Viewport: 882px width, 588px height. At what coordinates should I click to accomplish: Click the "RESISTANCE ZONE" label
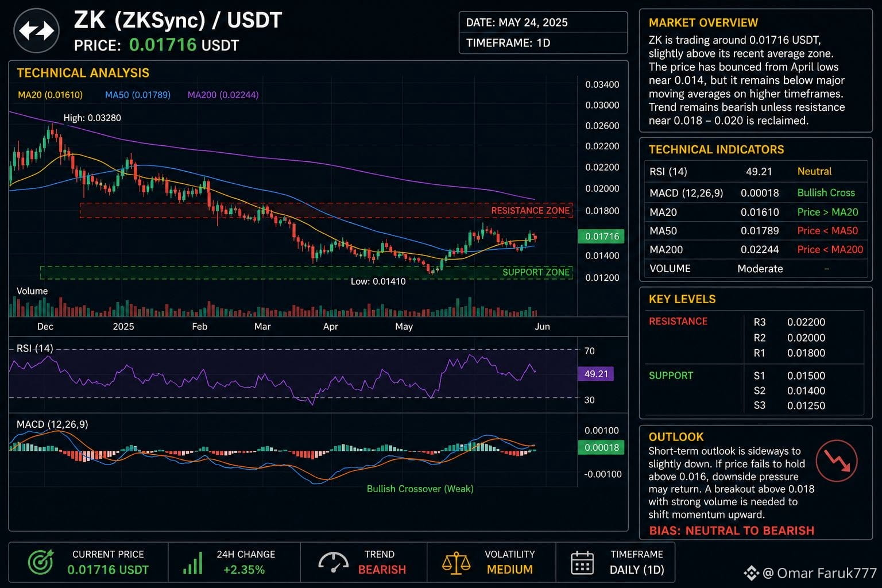(x=531, y=211)
